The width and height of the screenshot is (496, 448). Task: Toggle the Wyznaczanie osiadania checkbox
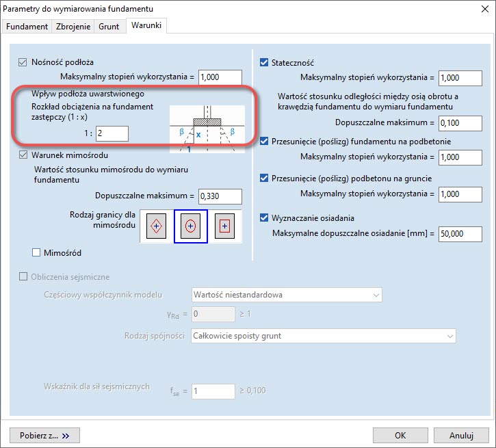[265, 218]
